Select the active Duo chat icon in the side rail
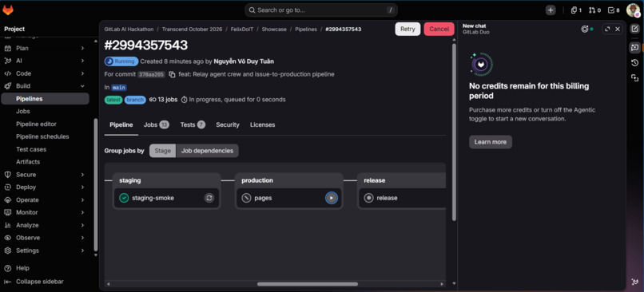Viewport: 644px width, 292px height. [634, 48]
